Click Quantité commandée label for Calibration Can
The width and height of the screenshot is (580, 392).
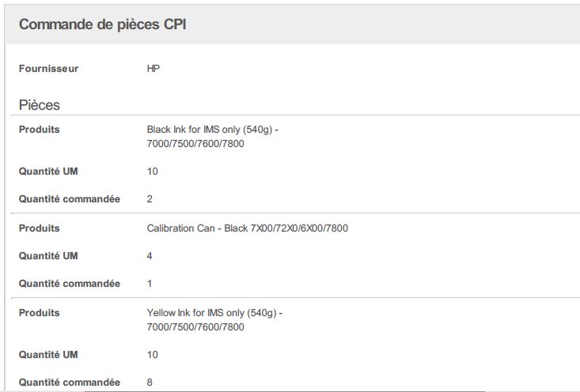pos(70,284)
